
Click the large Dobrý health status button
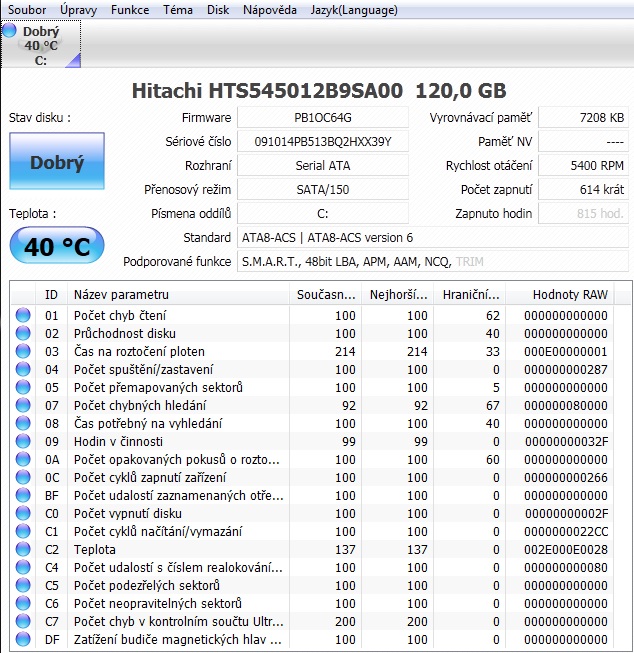(x=57, y=162)
